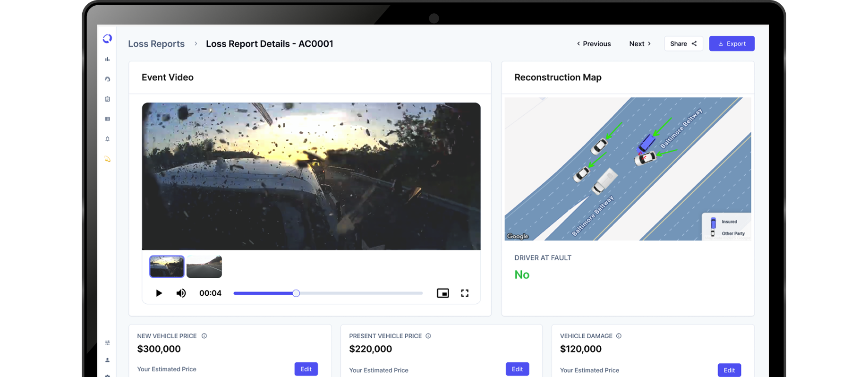Click the blue insured vehicle on map
This screenshot has height=377, width=868.
click(647, 143)
